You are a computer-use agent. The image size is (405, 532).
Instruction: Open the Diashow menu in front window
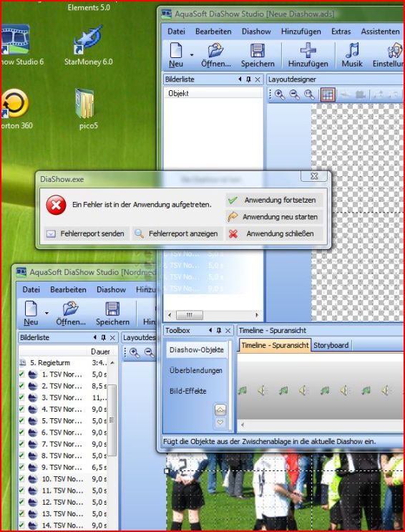[x=256, y=32]
